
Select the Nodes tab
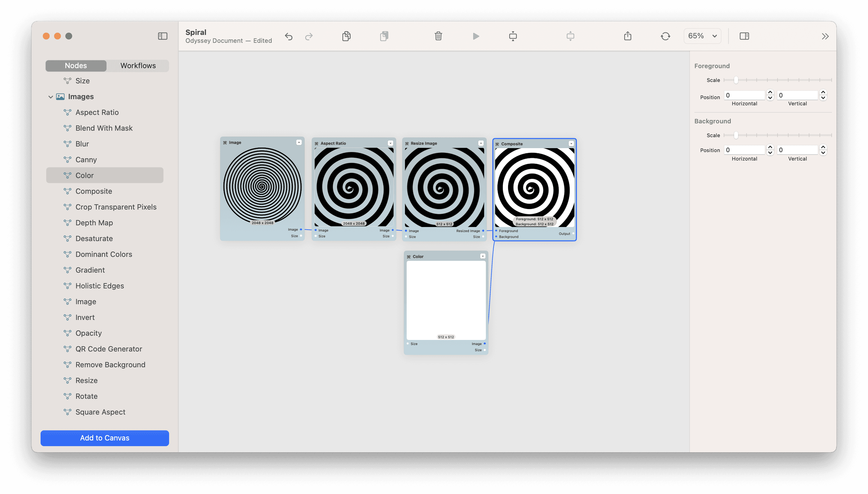(x=76, y=66)
